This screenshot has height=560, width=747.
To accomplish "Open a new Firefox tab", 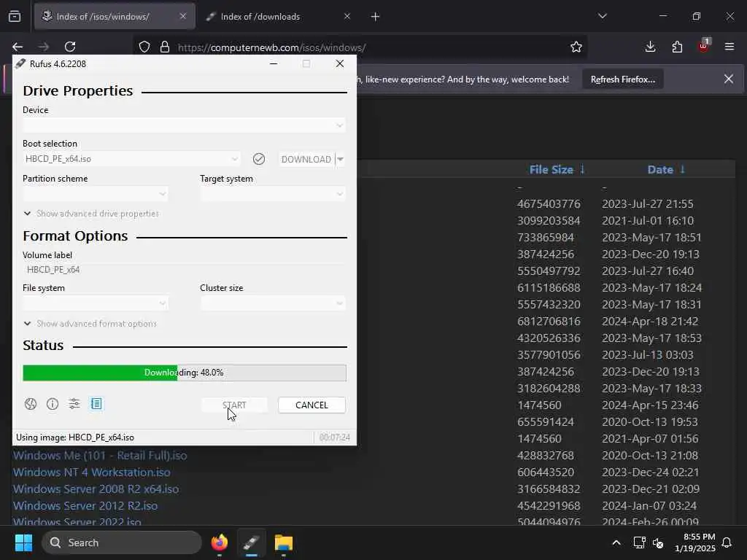I will click(x=376, y=17).
